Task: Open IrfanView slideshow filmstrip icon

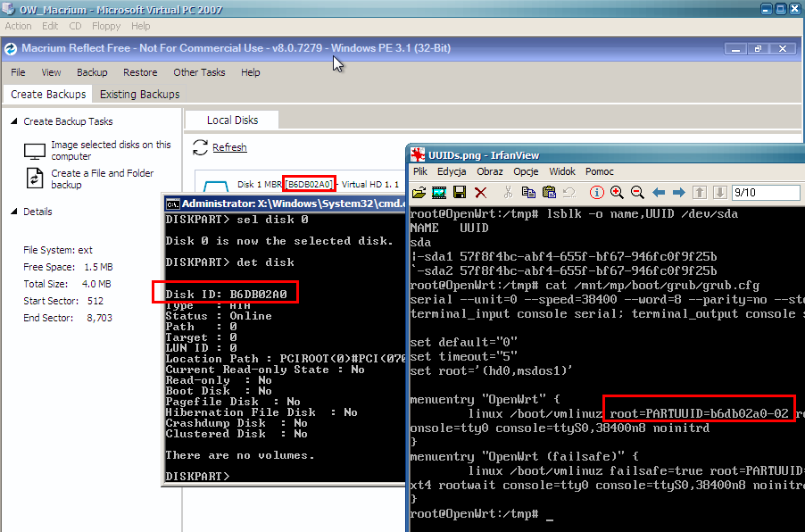Action: pyautogui.click(x=439, y=193)
